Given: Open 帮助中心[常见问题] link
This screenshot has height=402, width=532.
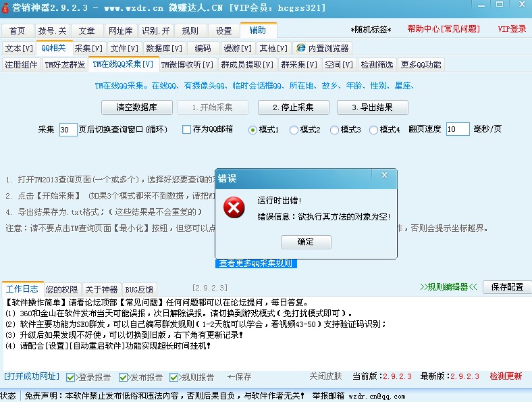Looking at the screenshot, I should coord(444,29).
